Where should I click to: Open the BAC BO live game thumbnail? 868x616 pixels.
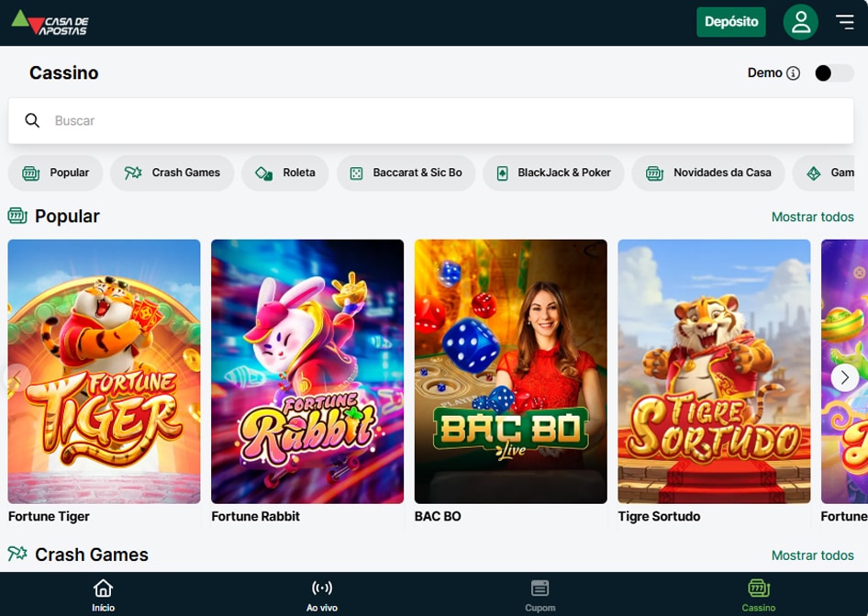pyautogui.click(x=510, y=371)
